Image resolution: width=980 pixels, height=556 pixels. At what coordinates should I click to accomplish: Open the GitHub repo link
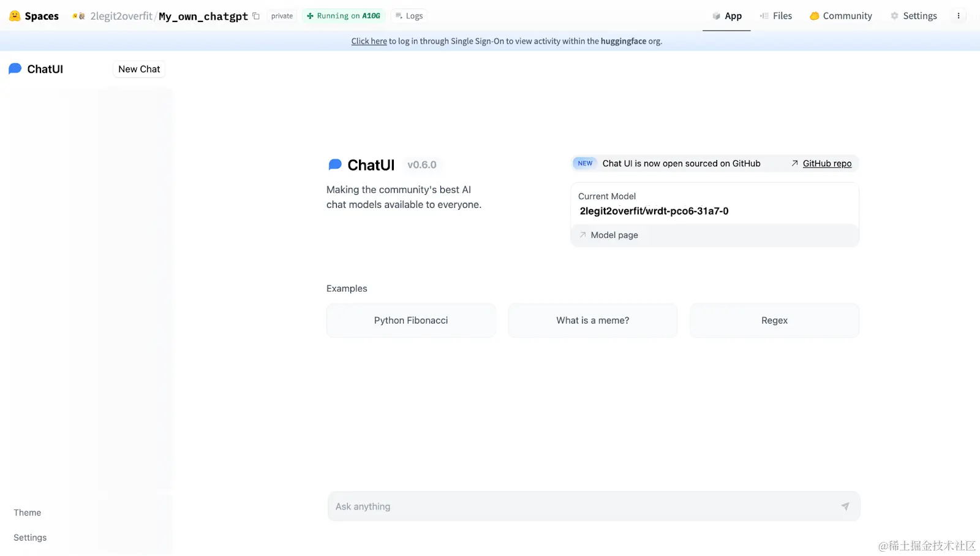coord(827,164)
